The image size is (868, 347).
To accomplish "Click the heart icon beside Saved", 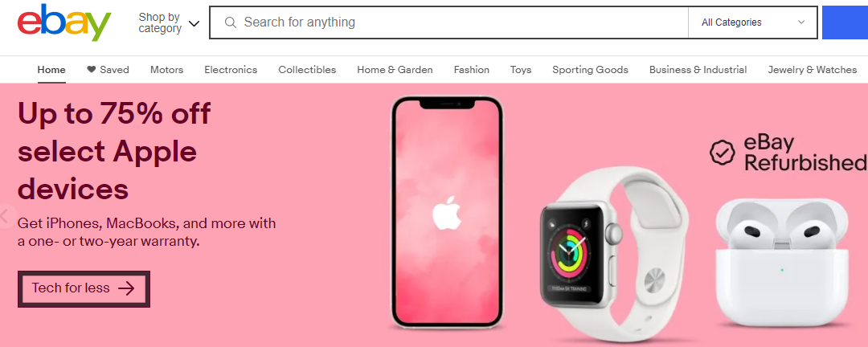I will pyautogui.click(x=92, y=70).
